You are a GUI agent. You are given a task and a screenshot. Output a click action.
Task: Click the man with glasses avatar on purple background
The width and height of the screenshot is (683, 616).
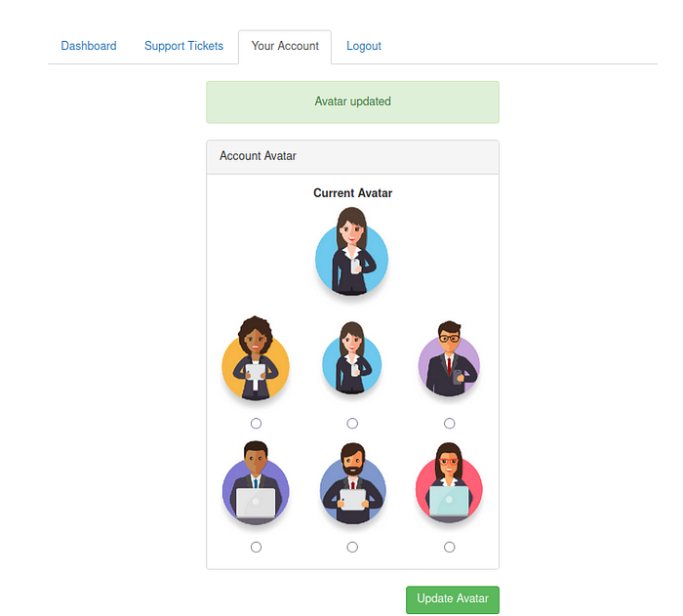tap(449, 358)
